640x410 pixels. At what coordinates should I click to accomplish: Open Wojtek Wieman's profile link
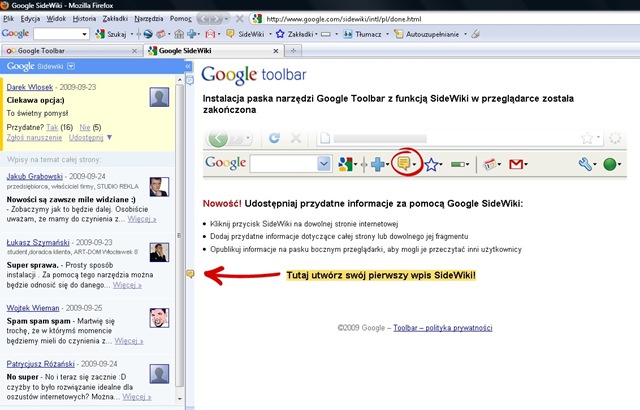(33, 308)
